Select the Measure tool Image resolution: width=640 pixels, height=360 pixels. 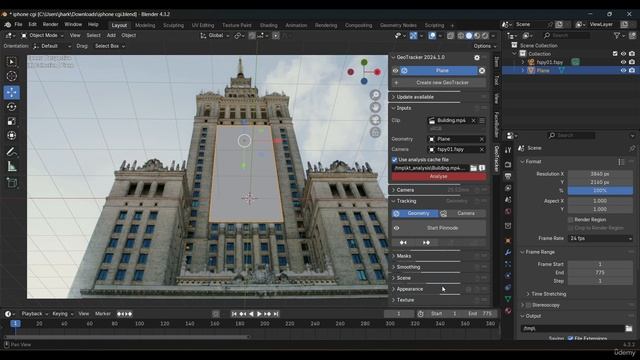point(11,167)
